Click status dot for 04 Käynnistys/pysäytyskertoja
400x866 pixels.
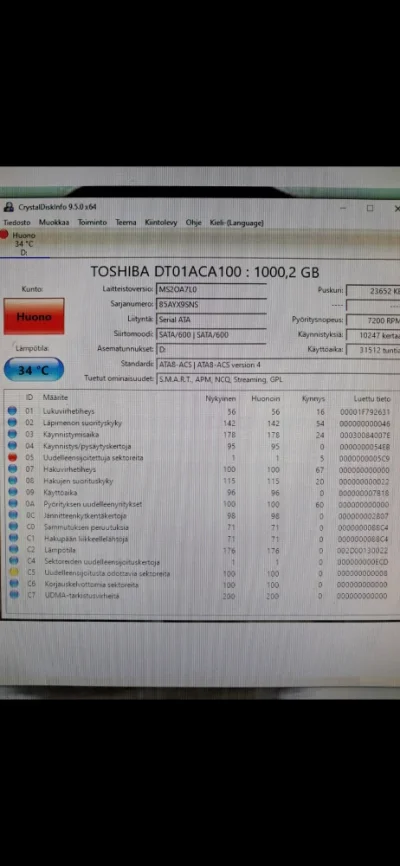click(13, 446)
